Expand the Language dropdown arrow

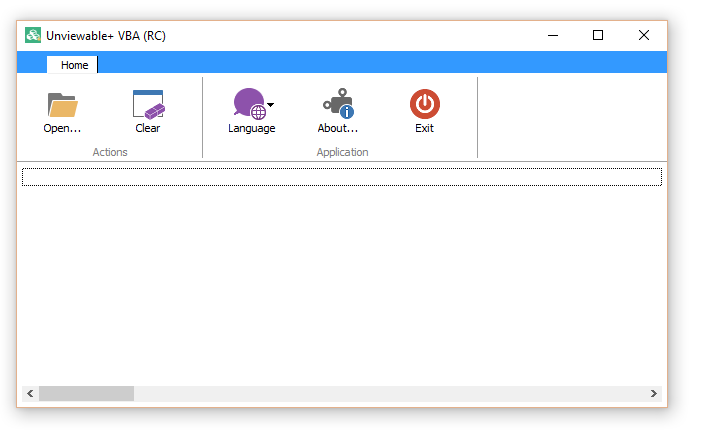coord(271,104)
